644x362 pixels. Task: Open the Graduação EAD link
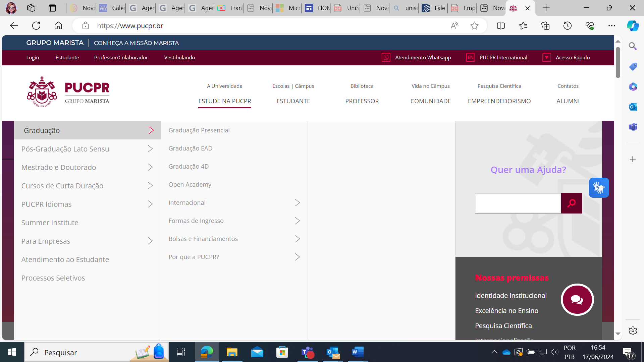190,148
